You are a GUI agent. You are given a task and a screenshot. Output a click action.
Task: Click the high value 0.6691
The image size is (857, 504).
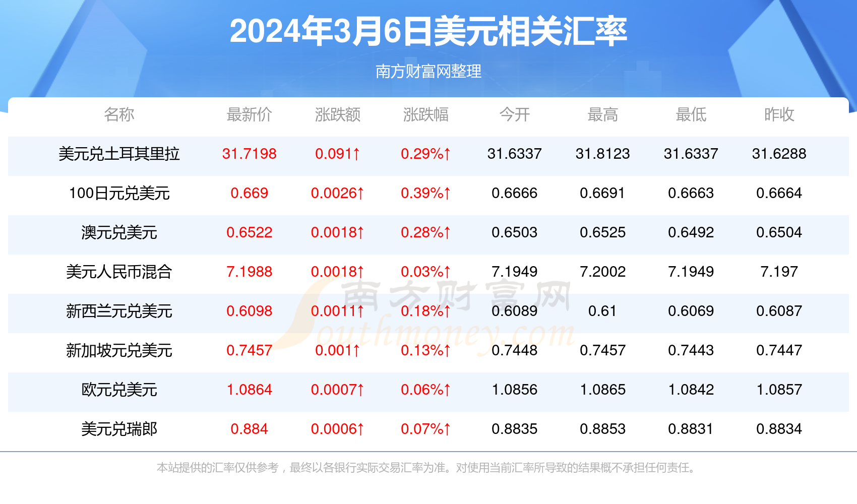[x=602, y=193]
